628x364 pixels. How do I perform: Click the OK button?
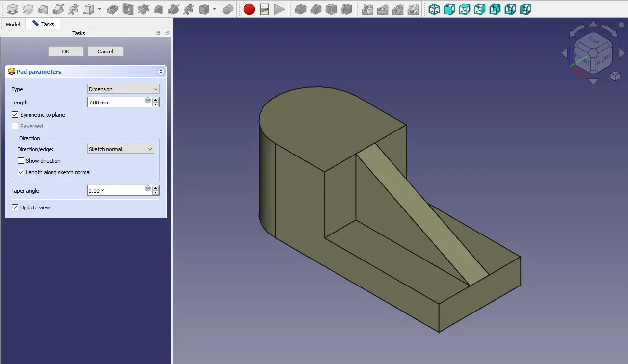65,52
